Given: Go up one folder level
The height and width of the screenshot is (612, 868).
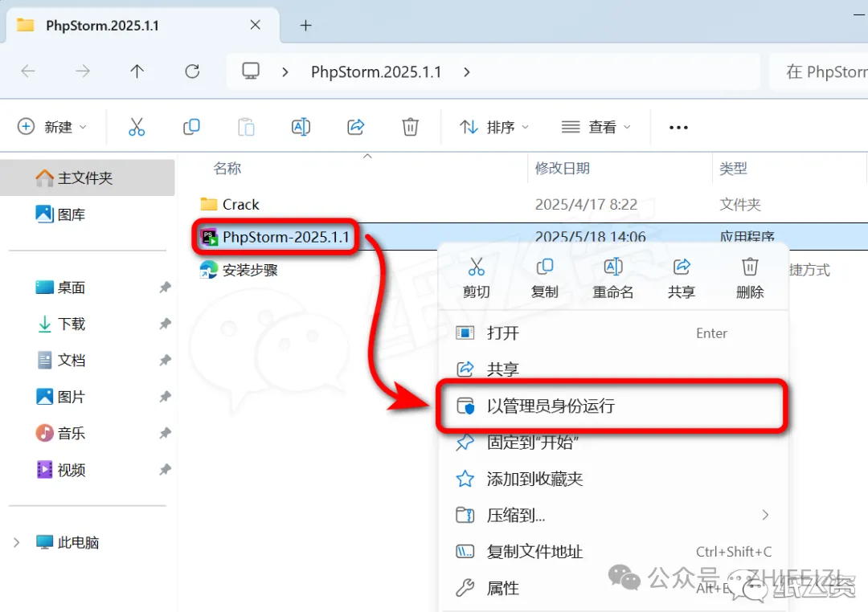Looking at the screenshot, I should 137,71.
